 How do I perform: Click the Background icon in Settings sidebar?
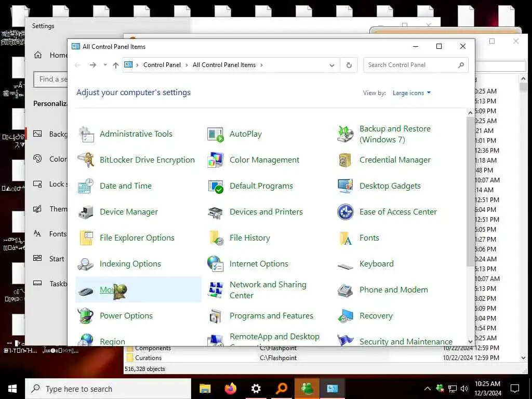[x=37, y=134]
